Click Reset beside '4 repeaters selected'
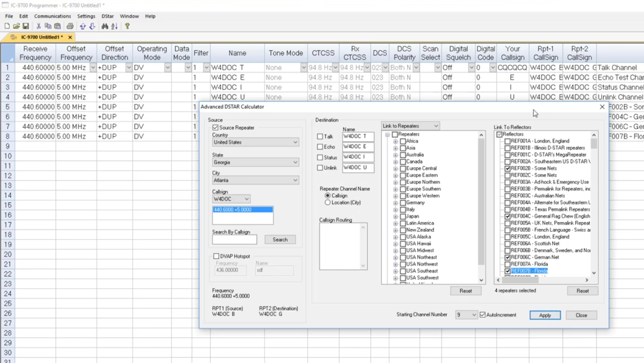 582,291
